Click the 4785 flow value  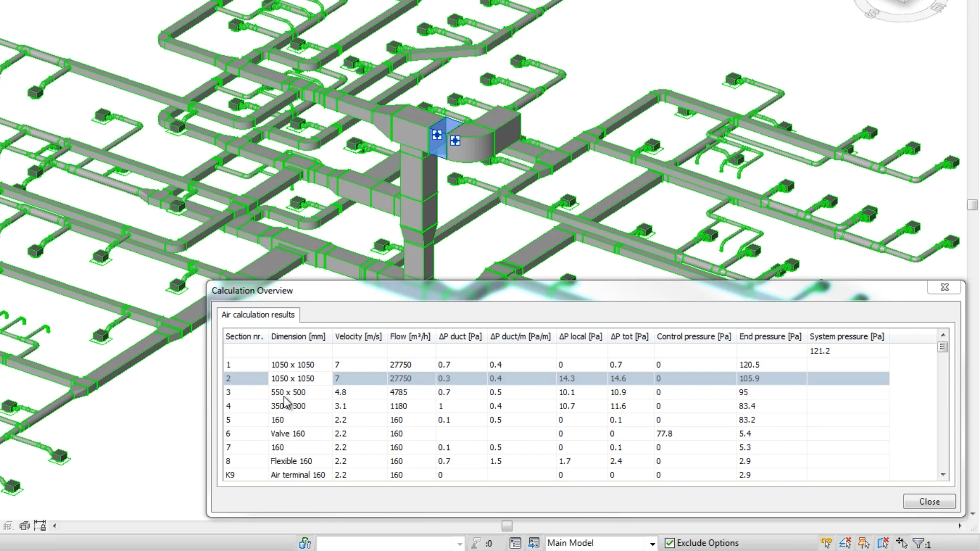tap(399, 392)
